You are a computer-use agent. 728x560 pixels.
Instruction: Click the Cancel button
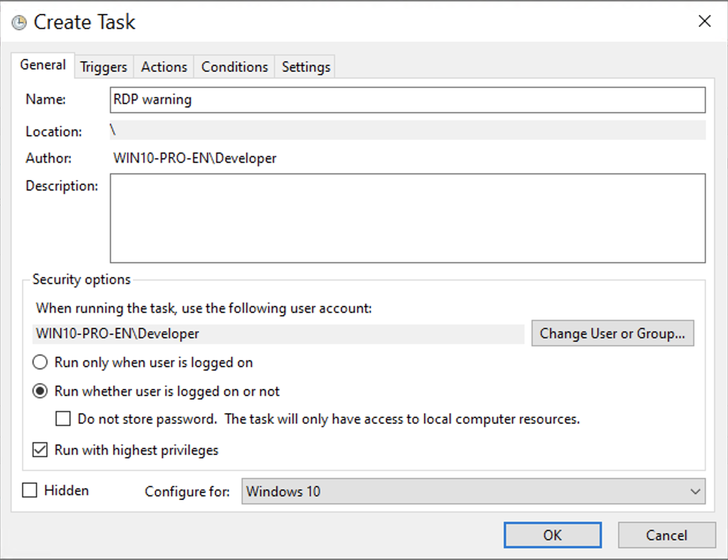pos(667,535)
